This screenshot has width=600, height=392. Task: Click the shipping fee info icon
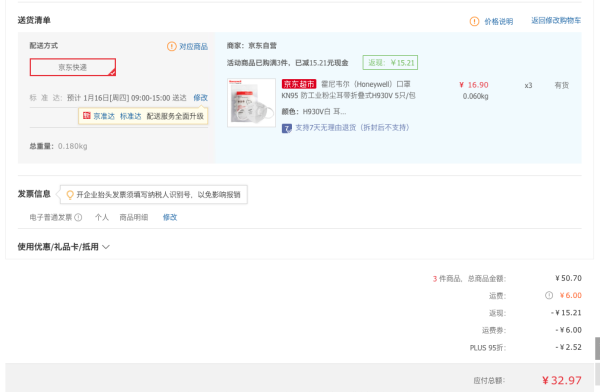tap(549, 295)
